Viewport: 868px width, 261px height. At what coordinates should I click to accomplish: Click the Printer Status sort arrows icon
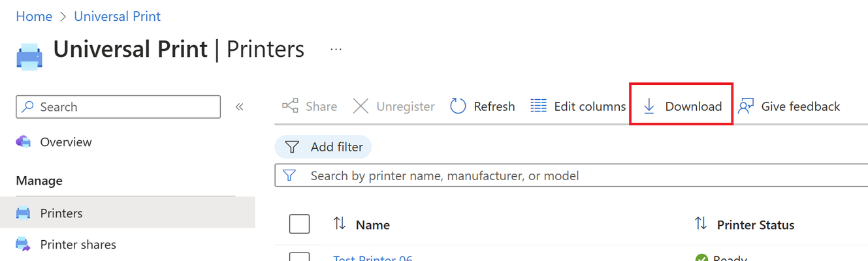pos(701,224)
